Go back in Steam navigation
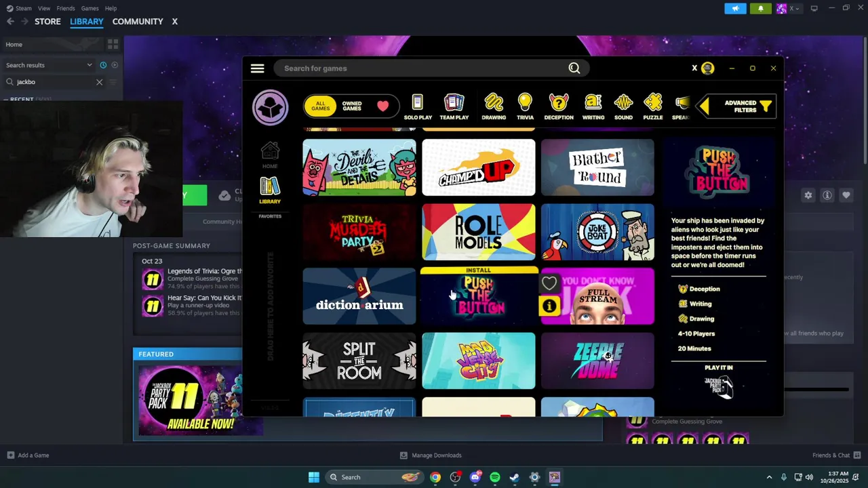868x488 pixels. point(10,22)
